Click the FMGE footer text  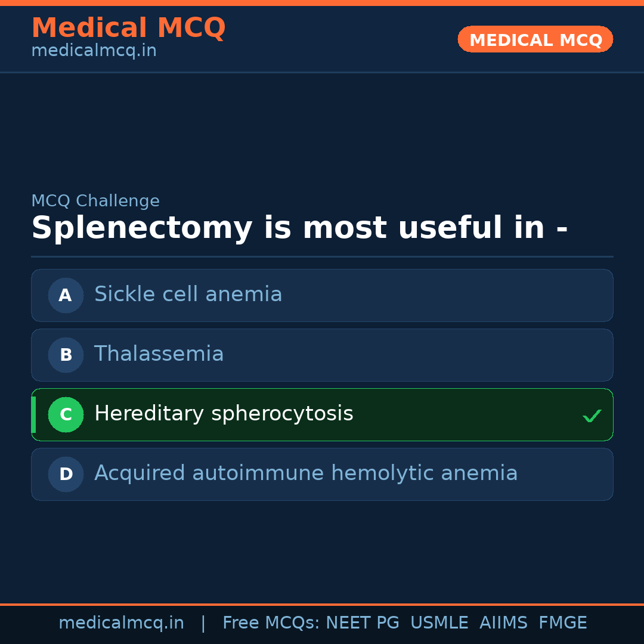click(563, 623)
